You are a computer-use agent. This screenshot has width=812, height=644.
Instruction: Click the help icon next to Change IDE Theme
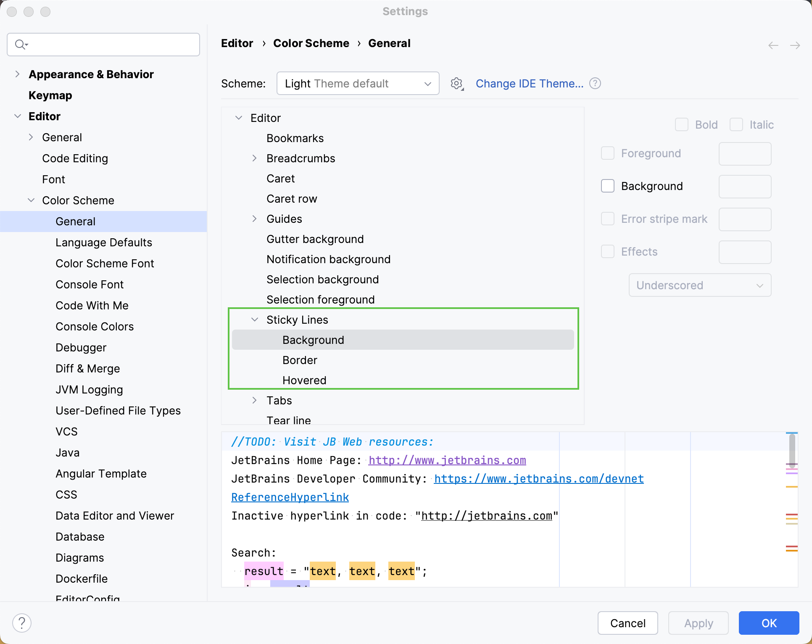tap(595, 83)
